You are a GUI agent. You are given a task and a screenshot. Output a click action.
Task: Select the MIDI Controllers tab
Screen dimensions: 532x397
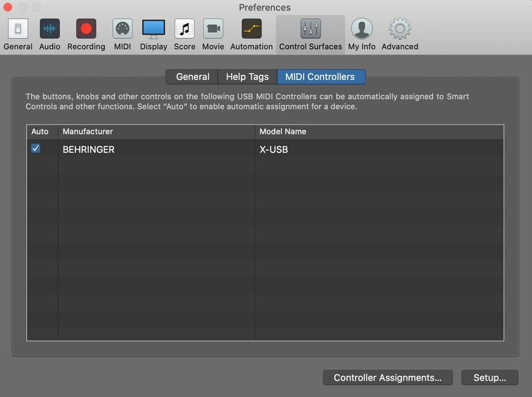pos(321,77)
